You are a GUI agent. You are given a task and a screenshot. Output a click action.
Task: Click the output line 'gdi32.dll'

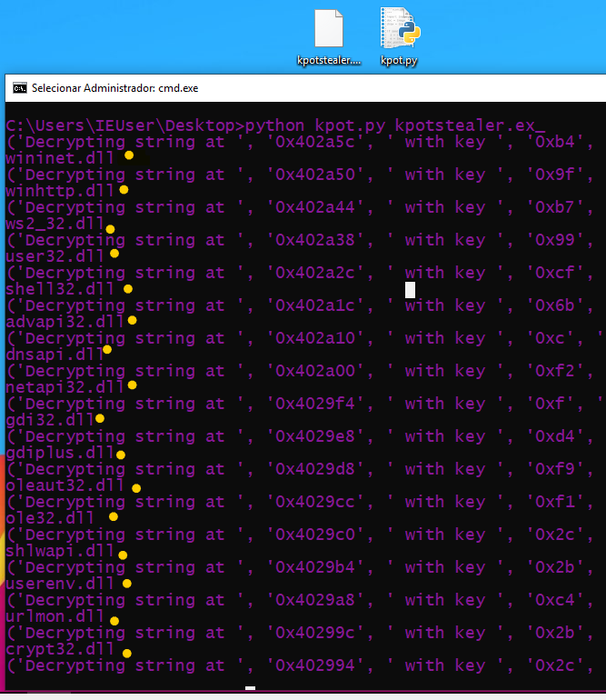click(50, 420)
